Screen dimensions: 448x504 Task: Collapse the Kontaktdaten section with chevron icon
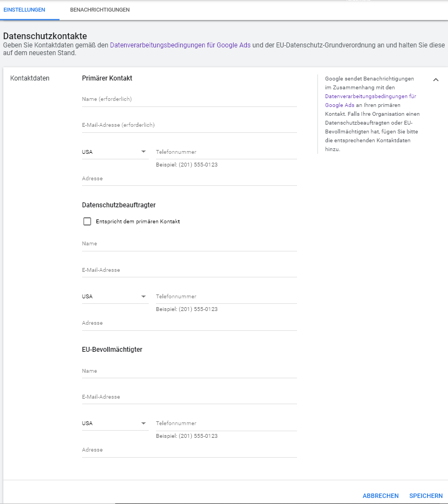(x=435, y=80)
